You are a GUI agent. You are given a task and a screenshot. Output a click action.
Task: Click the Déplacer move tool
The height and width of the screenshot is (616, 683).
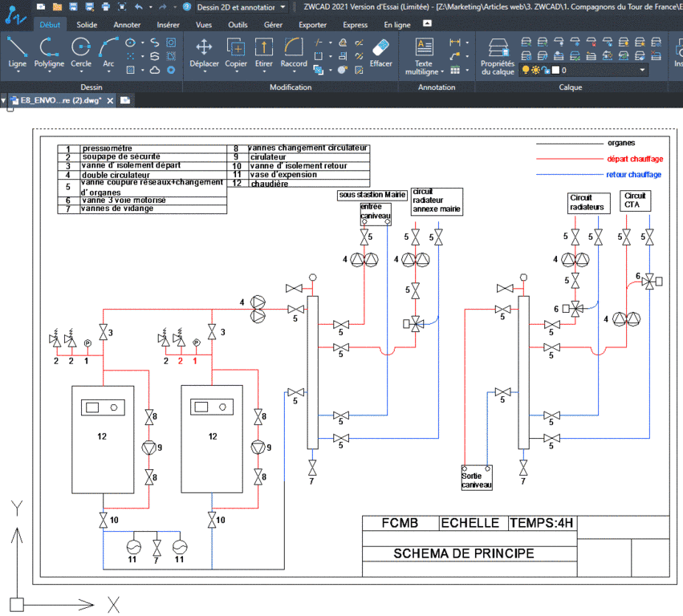coord(204,52)
